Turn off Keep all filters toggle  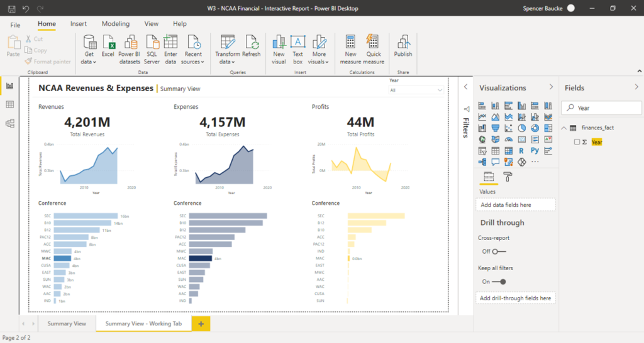click(498, 281)
